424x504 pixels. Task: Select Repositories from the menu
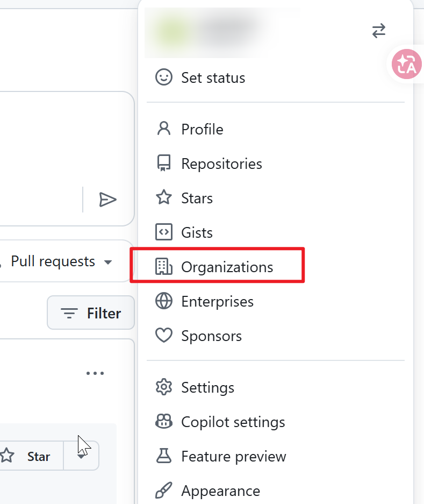point(221,163)
